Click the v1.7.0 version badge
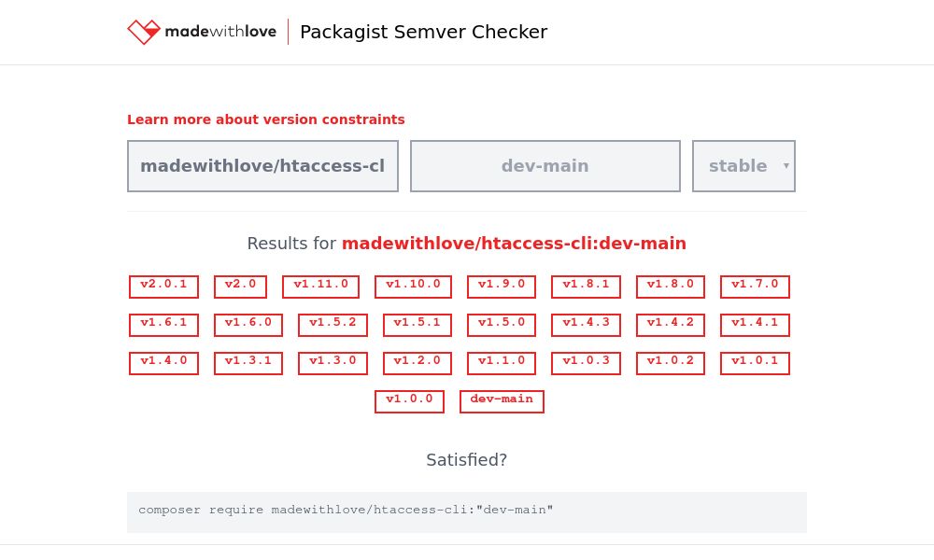 (755, 286)
